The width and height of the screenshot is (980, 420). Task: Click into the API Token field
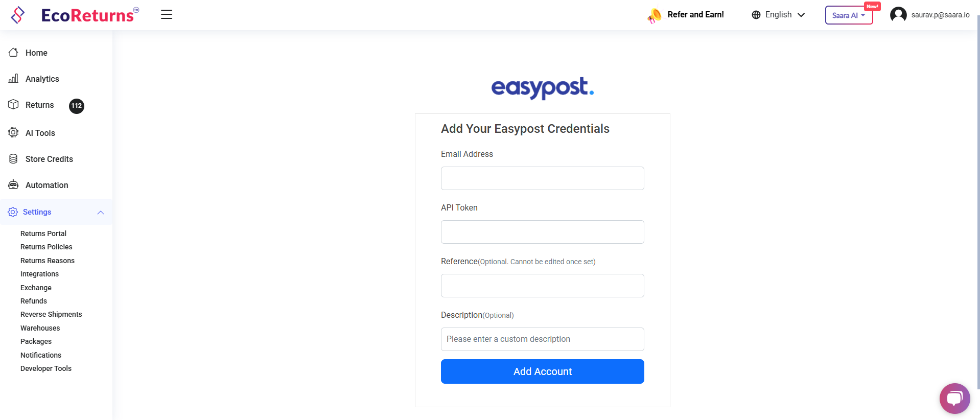[542, 232]
